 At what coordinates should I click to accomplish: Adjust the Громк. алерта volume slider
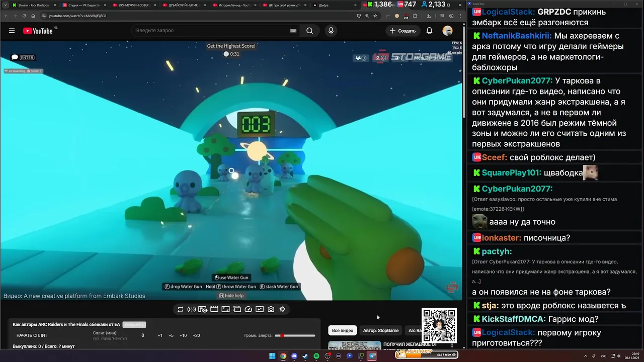click(295, 335)
